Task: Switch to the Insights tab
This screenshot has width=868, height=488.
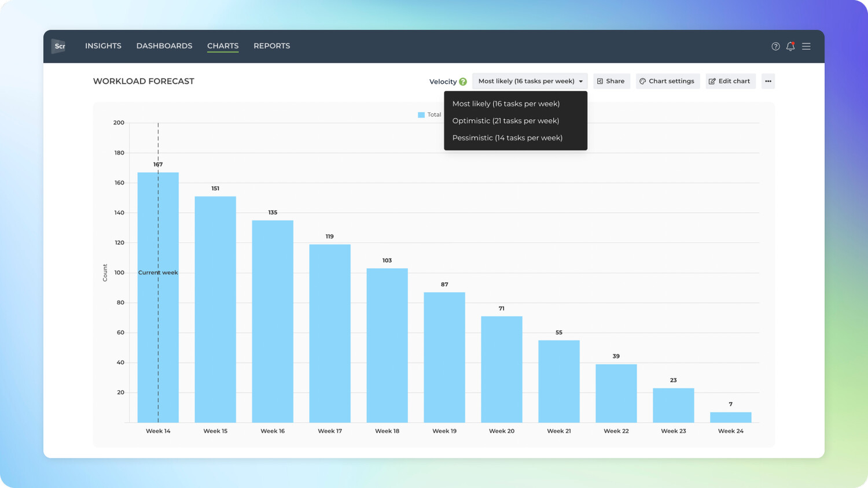Action: tap(103, 46)
